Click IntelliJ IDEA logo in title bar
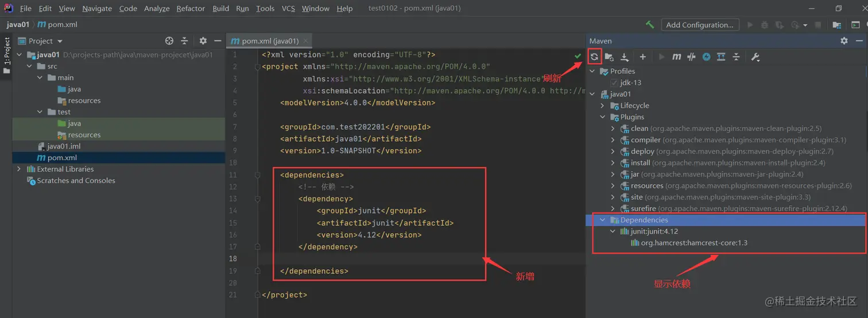The width and height of the screenshot is (868, 318). coord(9,8)
